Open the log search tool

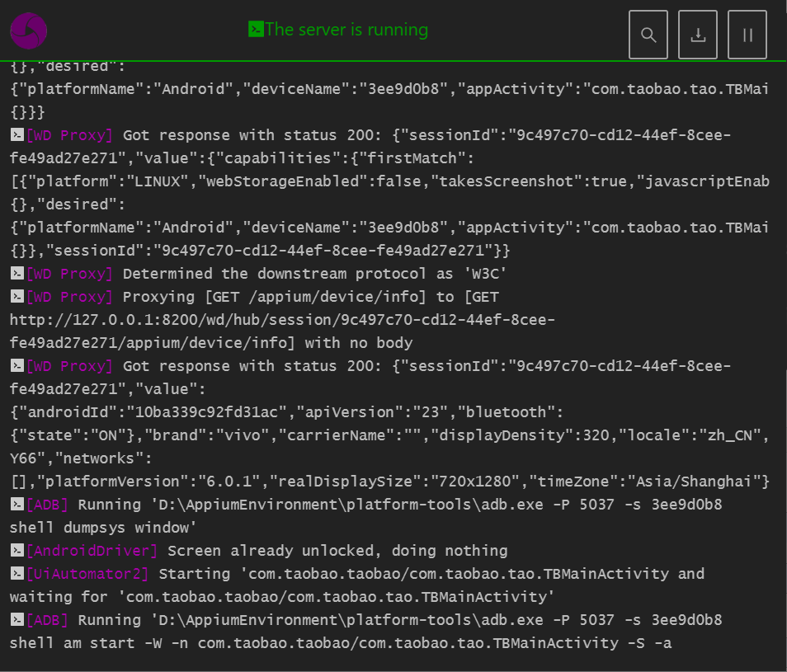(648, 35)
